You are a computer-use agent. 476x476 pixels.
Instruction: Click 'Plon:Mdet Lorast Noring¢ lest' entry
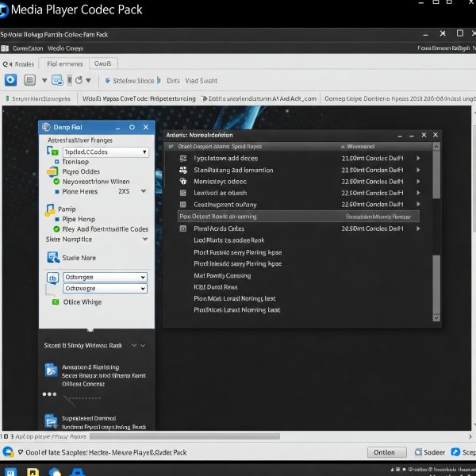click(235, 298)
